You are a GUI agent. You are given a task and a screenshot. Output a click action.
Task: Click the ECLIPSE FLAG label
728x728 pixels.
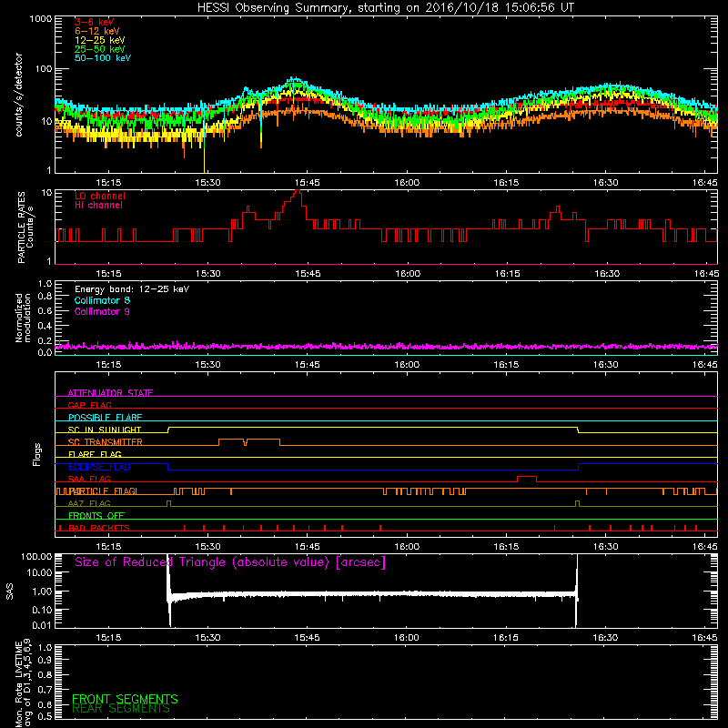(99, 467)
